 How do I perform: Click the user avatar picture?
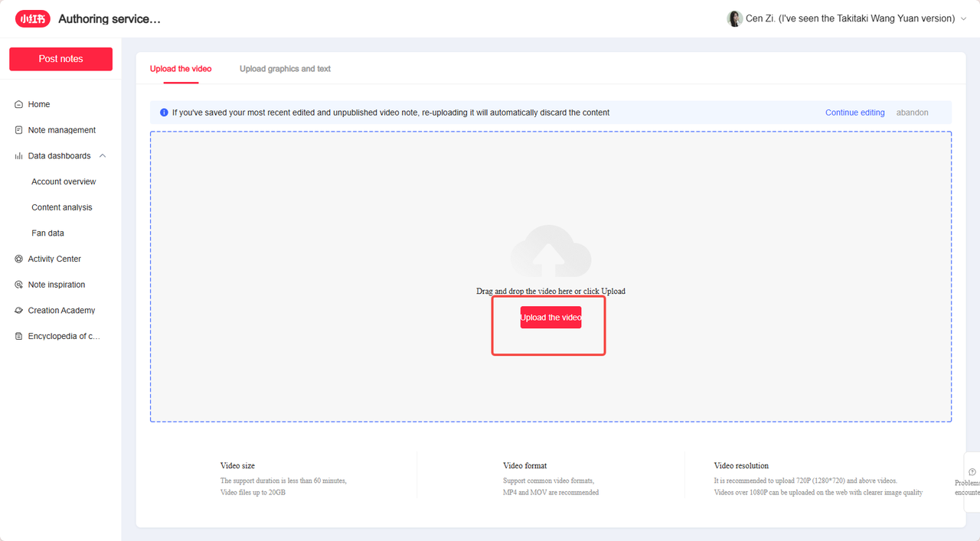coord(735,18)
